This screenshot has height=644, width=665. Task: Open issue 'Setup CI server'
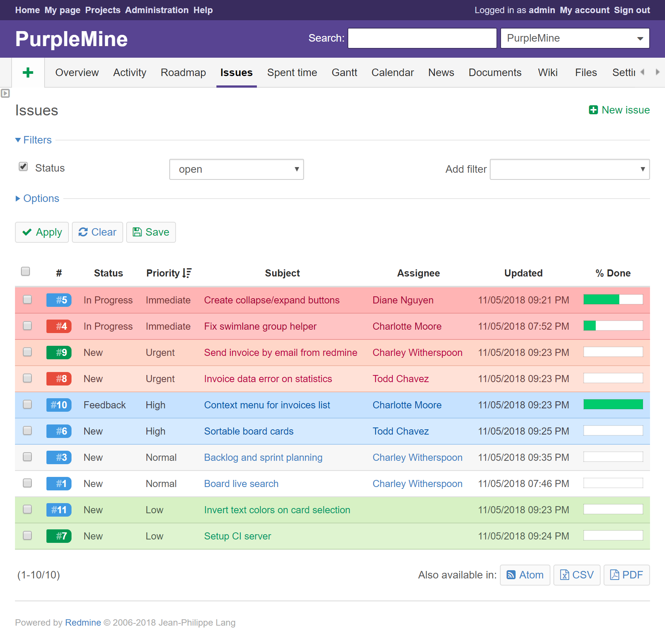point(237,536)
